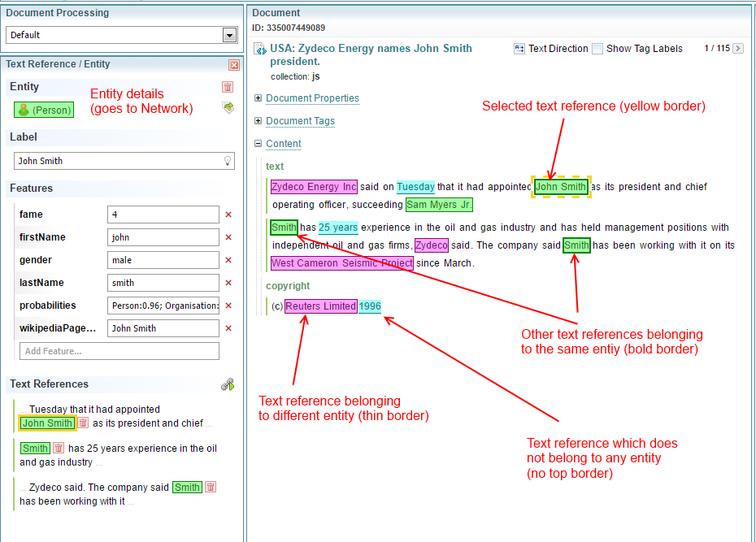Image resolution: width=756 pixels, height=542 pixels.
Task: Select the Zydeco Energy Inc annotation
Action: coord(314,187)
